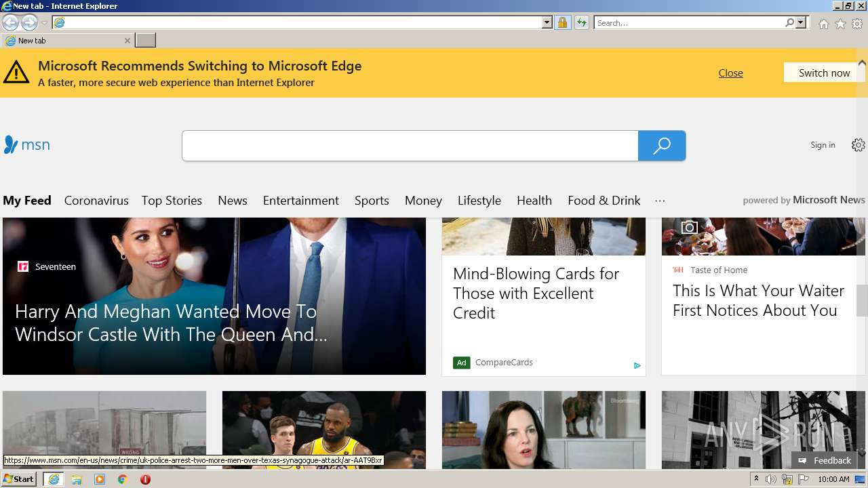Screen dimensions: 868x488
Task: Open the Lifestyle section
Action: pos(479,201)
